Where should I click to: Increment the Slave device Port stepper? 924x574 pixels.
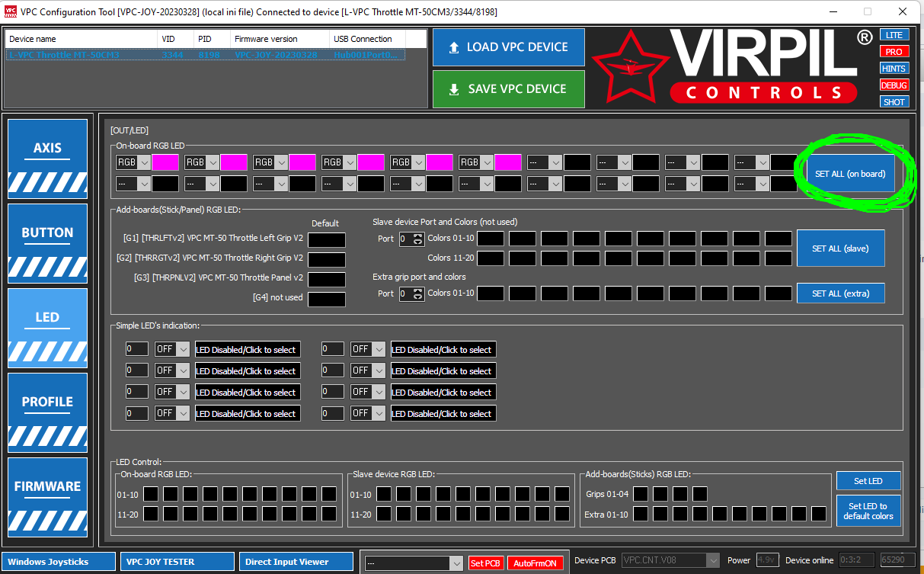[417, 236]
